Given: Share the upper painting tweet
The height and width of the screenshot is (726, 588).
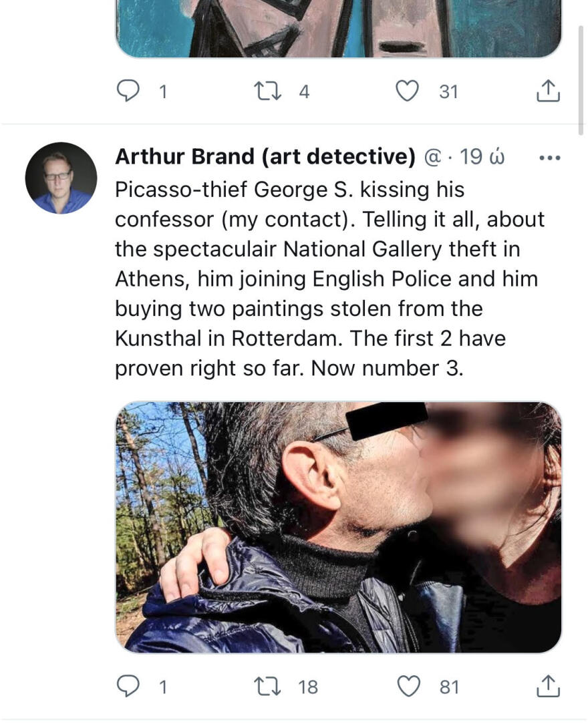Looking at the screenshot, I should (x=548, y=91).
